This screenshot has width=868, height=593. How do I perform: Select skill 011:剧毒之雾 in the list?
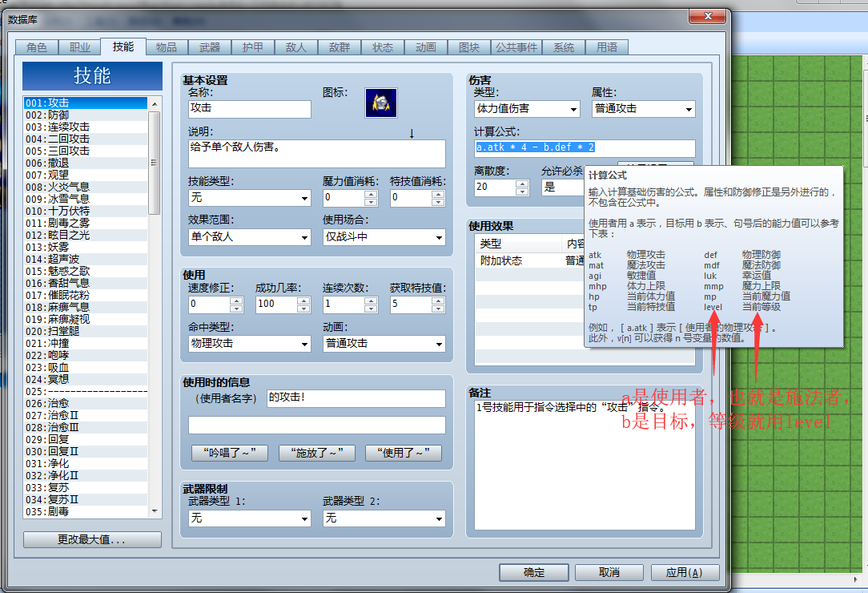coord(86,223)
